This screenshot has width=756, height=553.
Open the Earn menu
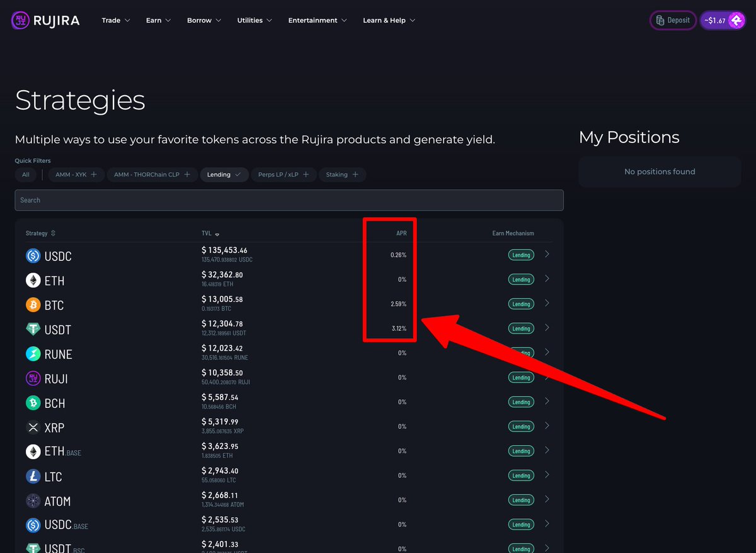point(158,20)
